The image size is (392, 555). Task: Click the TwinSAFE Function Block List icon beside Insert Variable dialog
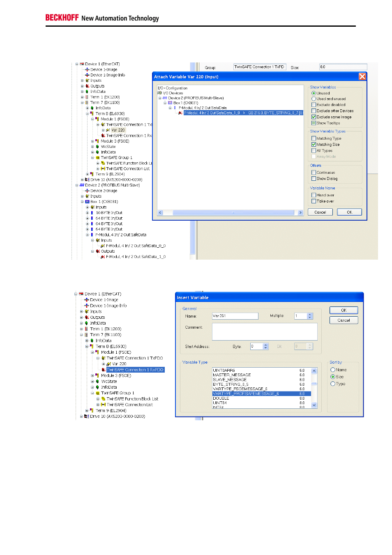(104, 399)
